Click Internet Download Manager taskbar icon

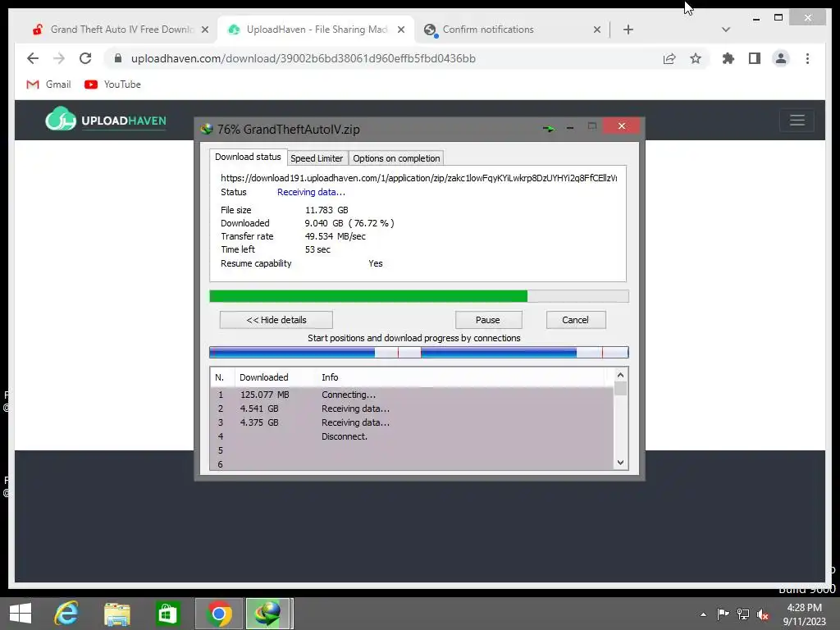tap(268, 614)
